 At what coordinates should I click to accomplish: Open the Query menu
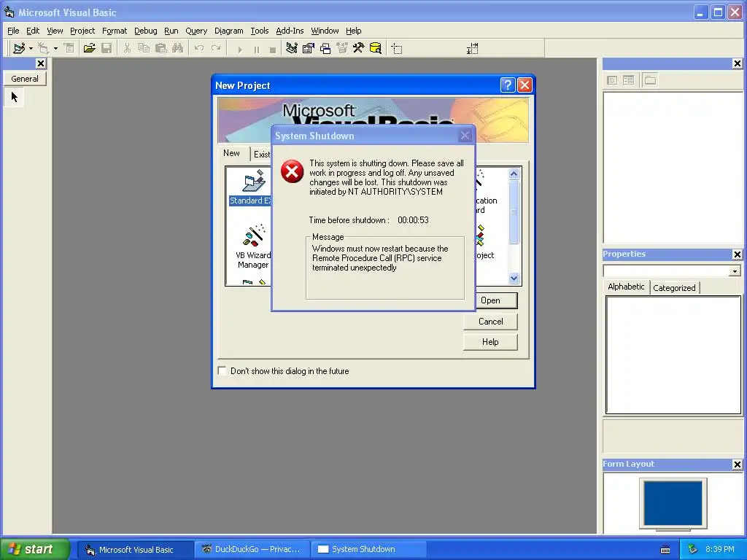(196, 31)
